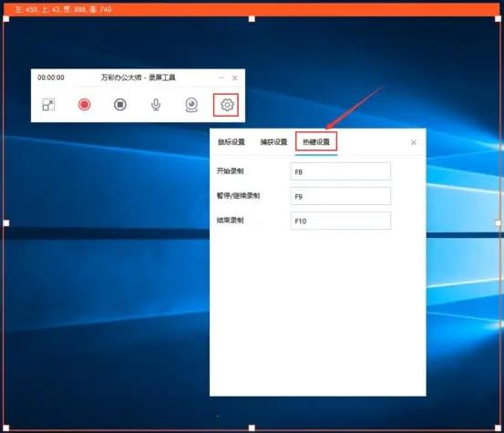Click the 开始录制 label

coord(231,171)
